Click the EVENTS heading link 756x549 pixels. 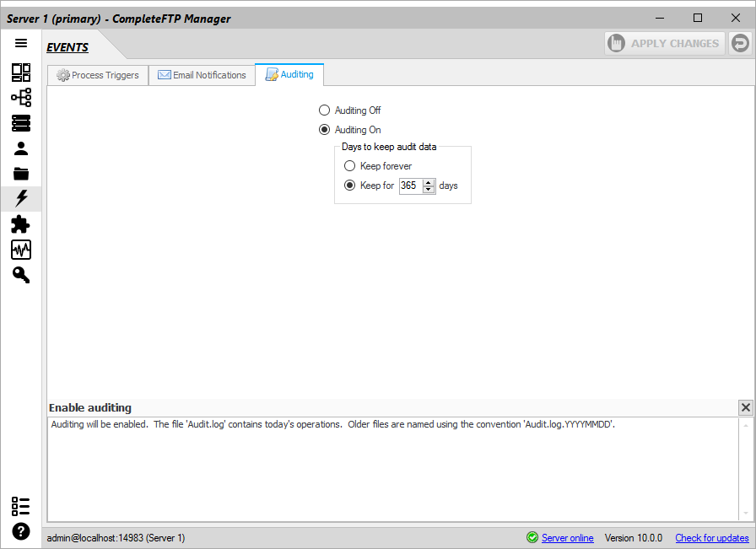67,47
